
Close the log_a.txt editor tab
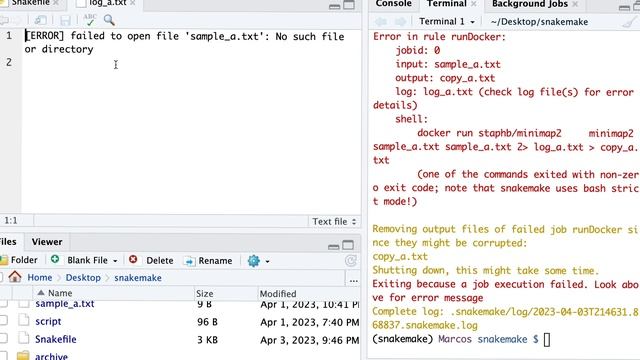pos(132,3)
